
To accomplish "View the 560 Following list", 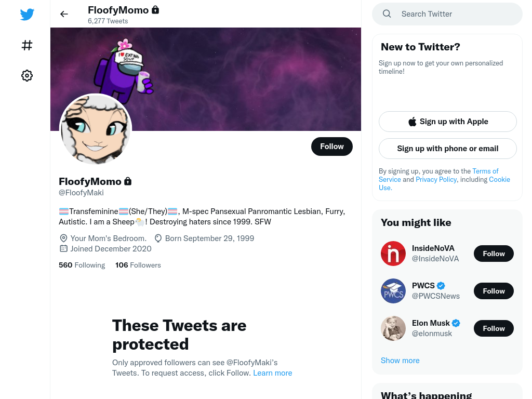I will coord(82,265).
